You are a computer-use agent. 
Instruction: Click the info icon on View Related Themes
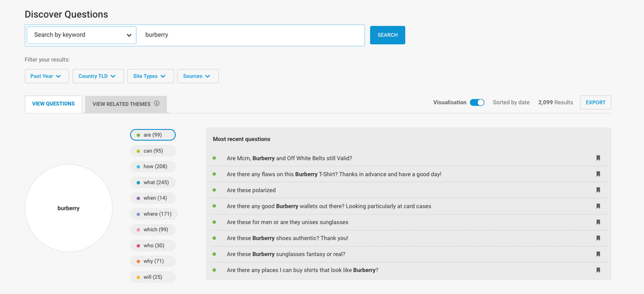157,104
